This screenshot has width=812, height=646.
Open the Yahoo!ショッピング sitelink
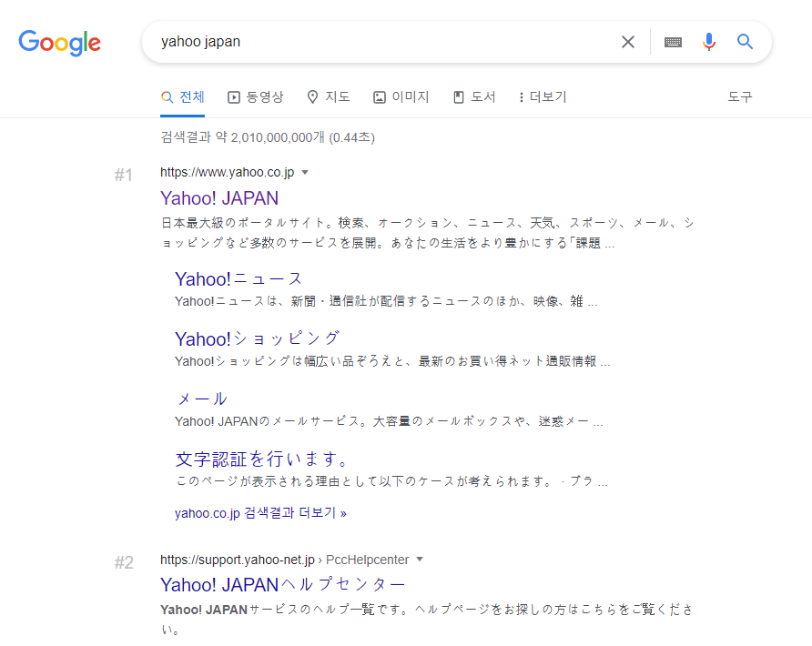tap(258, 339)
